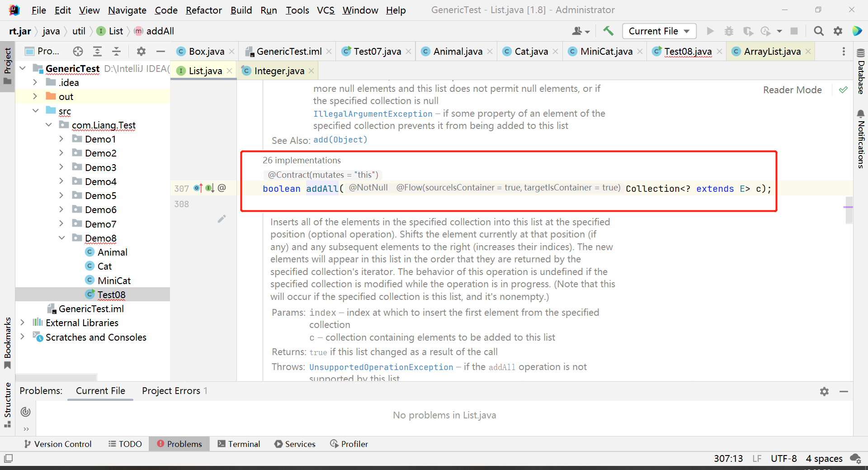
Task: Select the Current File problems tab
Action: click(100, 391)
